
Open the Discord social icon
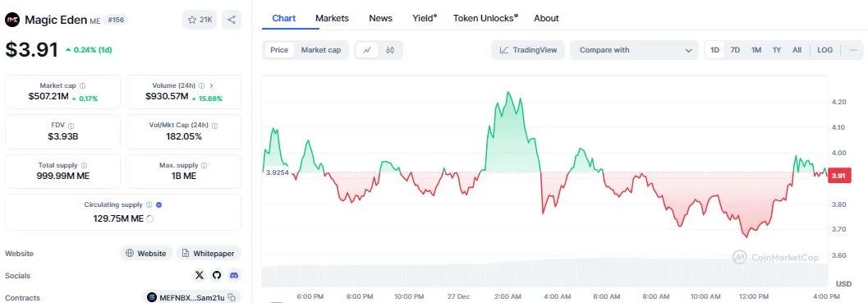click(233, 275)
